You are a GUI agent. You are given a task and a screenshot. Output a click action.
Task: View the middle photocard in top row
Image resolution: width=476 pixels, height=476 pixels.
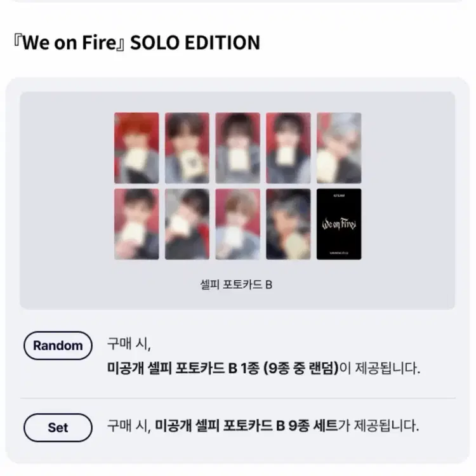coord(237,148)
